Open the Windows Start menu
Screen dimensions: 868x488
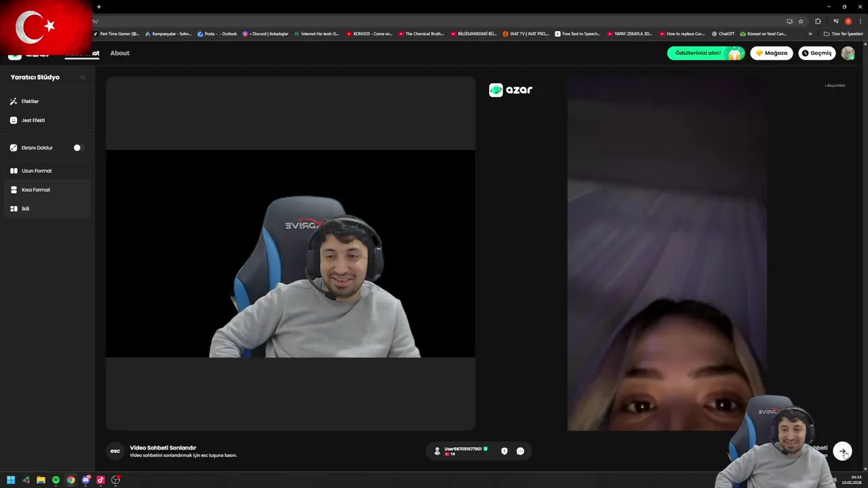[11, 480]
